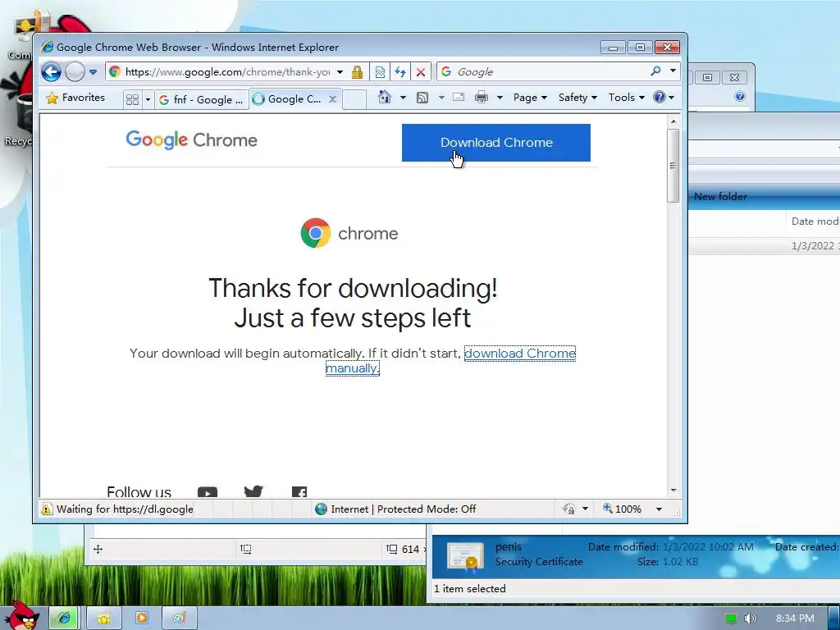
Task: Click the 8:34 PM taskbar clock
Action: 795,619
